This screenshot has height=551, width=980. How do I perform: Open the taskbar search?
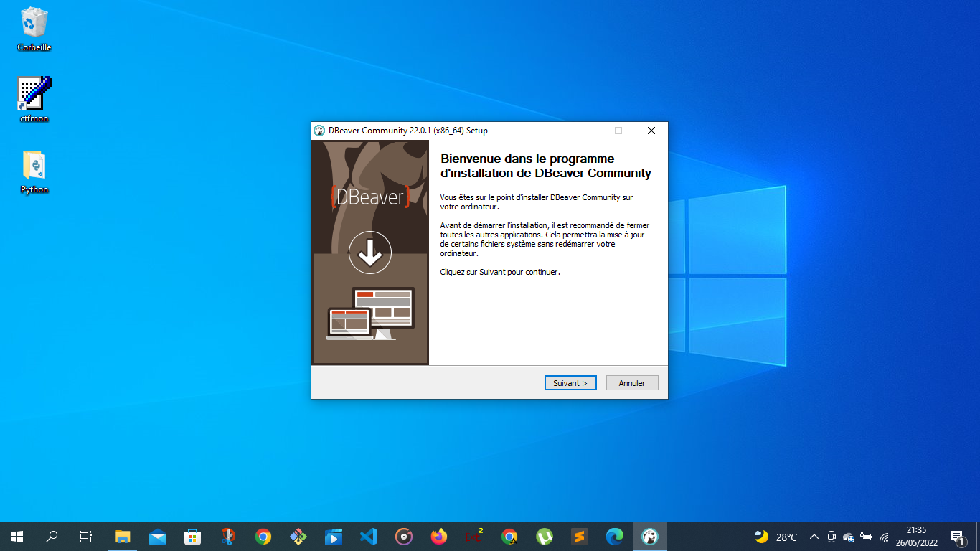click(52, 537)
